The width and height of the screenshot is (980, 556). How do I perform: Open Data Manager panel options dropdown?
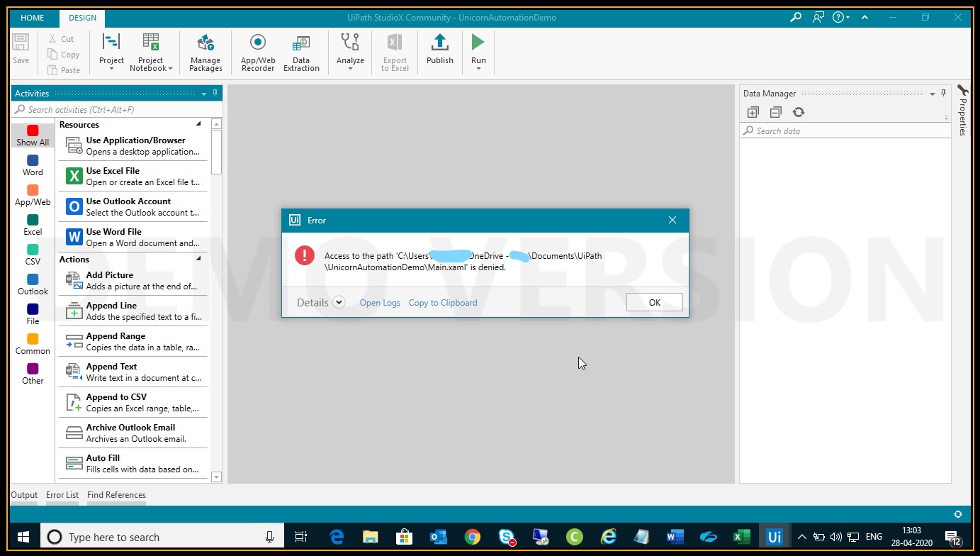(x=932, y=94)
